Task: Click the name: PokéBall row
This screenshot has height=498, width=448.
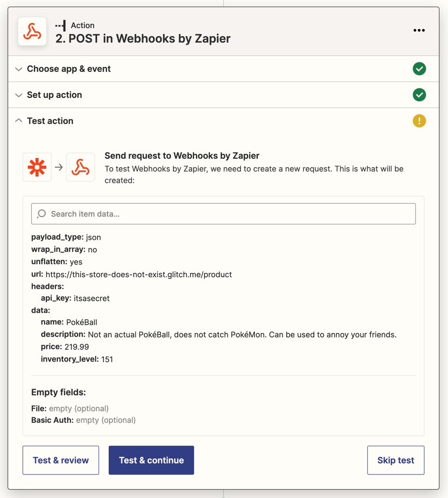Action: [69, 322]
